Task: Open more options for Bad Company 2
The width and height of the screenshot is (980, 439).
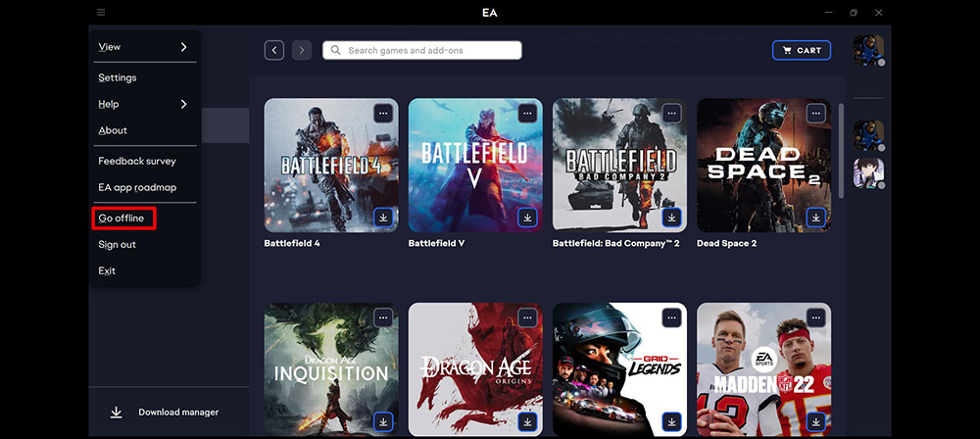Action: (672, 114)
